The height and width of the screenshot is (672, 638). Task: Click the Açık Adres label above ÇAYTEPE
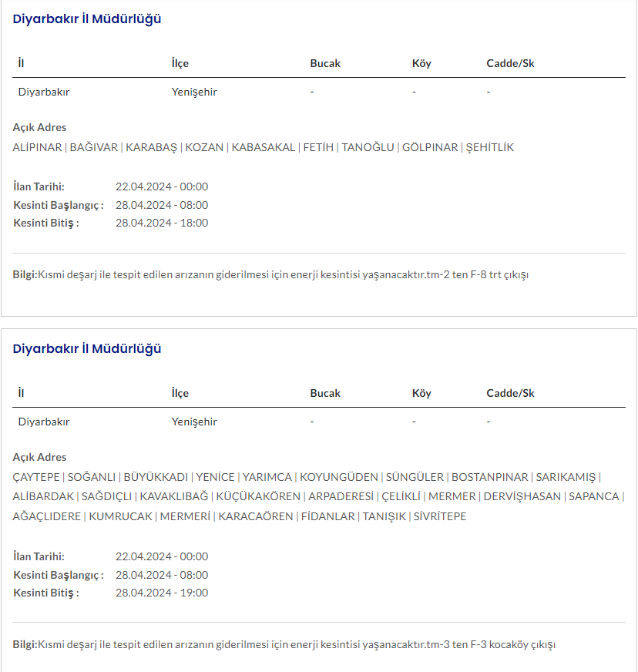[40, 457]
